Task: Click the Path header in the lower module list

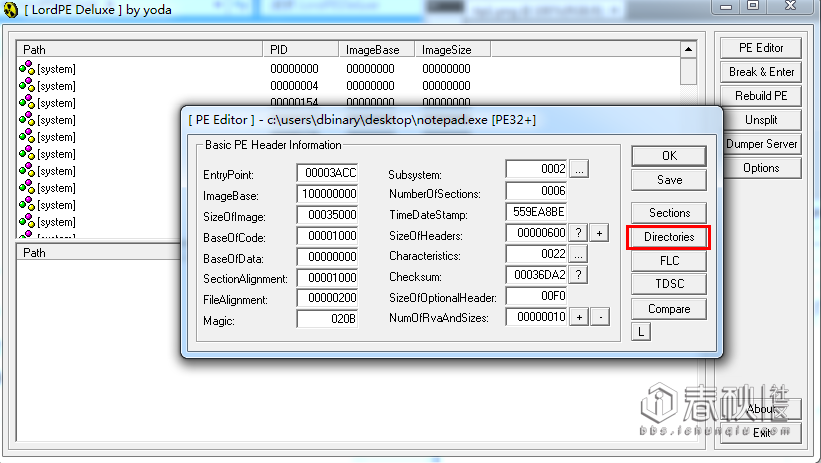Action: pyautogui.click(x=99, y=252)
